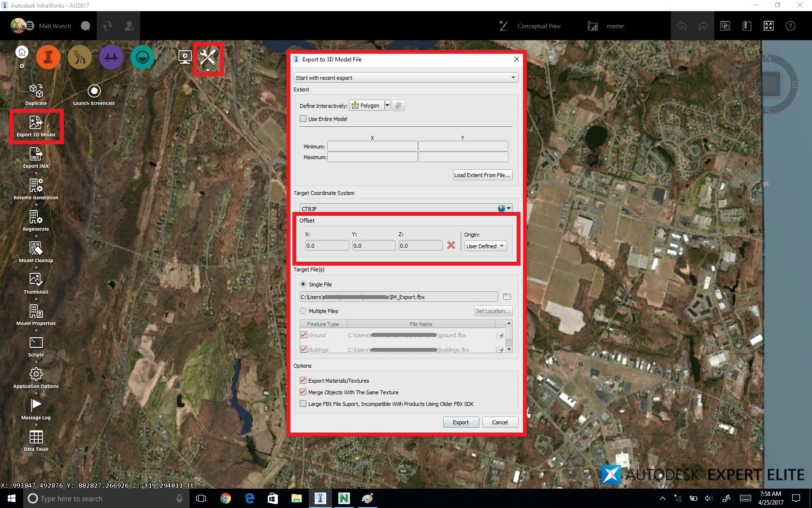The image size is (812, 508).
Task: Click the Export button
Action: pyautogui.click(x=461, y=422)
